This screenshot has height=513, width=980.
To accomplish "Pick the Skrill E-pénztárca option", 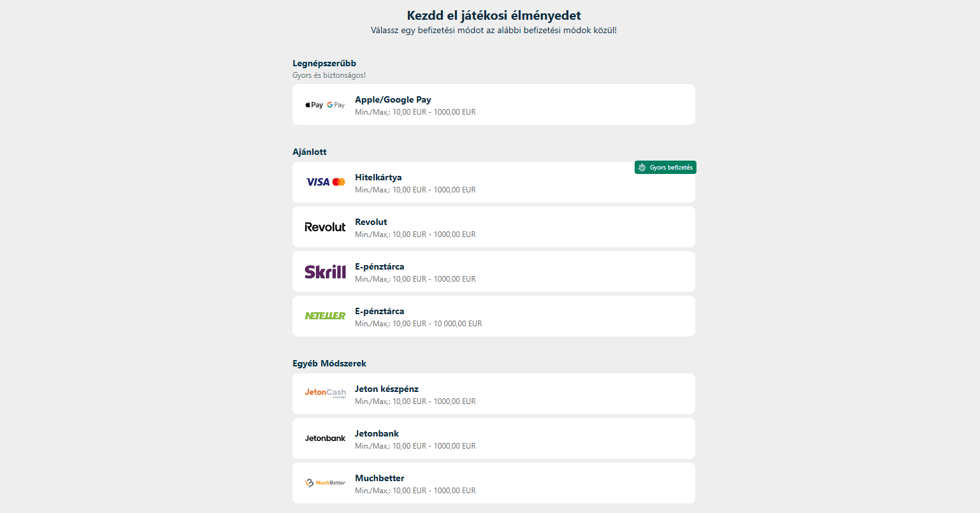I will click(x=379, y=267).
